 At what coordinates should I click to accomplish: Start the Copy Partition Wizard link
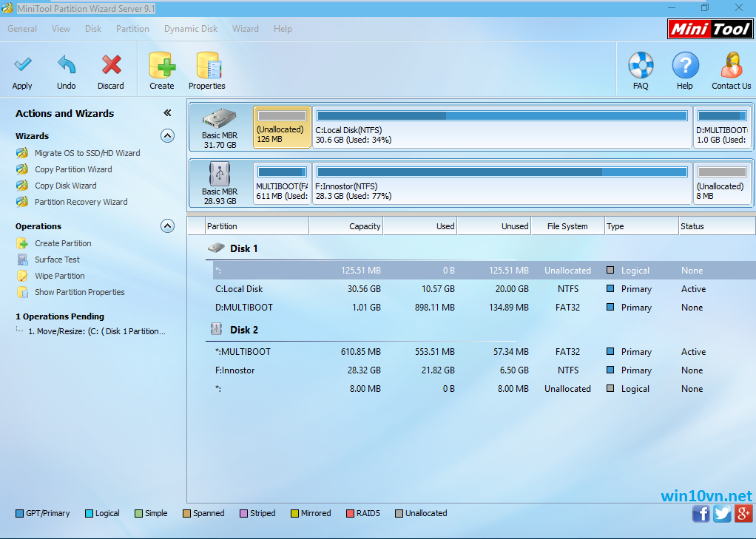[73, 169]
